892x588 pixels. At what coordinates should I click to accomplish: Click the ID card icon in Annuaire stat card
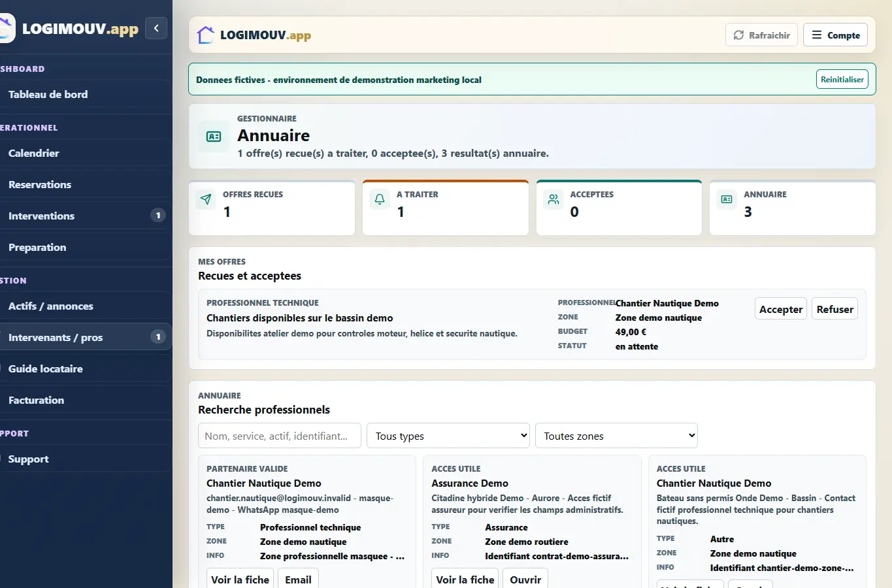click(x=727, y=199)
